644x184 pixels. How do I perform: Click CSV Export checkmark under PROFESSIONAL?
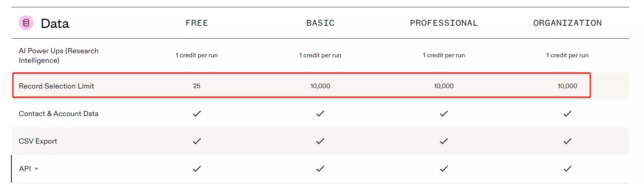coord(444,141)
